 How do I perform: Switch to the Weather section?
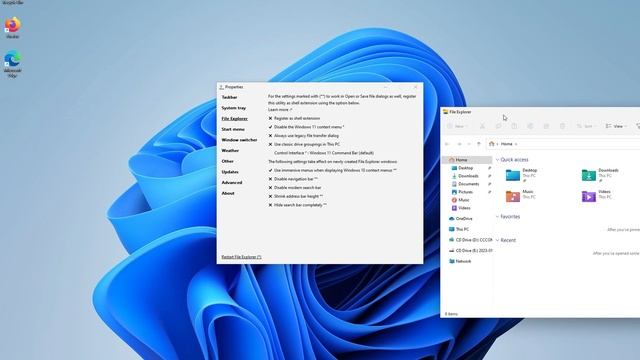point(230,151)
